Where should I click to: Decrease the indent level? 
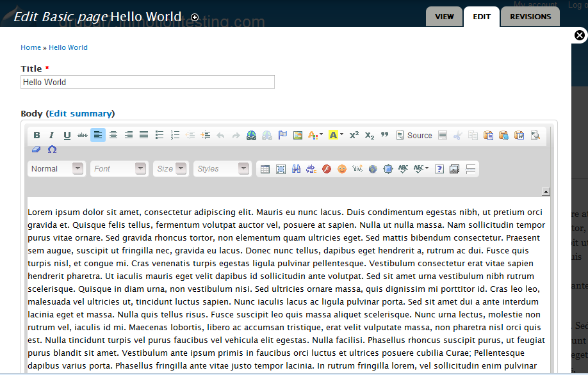pos(190,135)
